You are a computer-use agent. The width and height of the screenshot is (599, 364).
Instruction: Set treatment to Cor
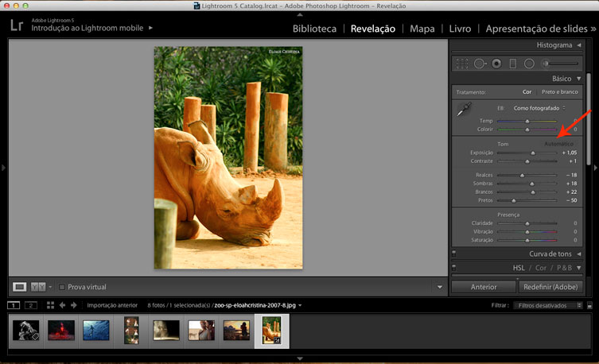point(527,92)
